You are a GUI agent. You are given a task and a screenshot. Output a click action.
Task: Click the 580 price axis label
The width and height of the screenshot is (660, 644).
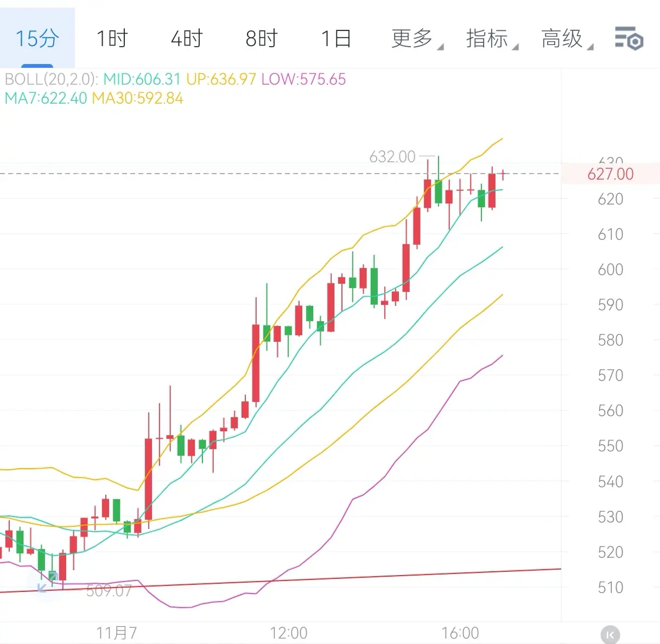[610, 340]
